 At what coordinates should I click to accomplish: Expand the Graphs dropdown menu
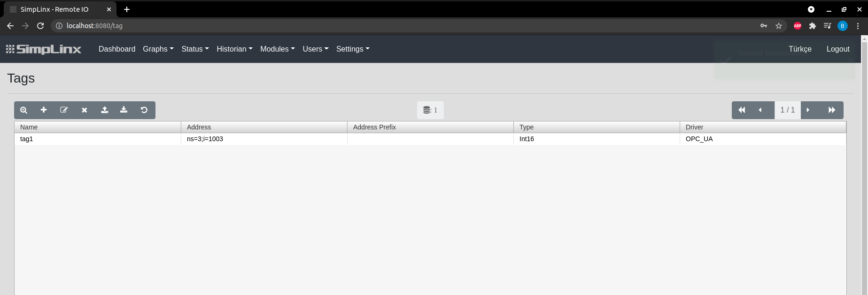[x=158, y=49]
